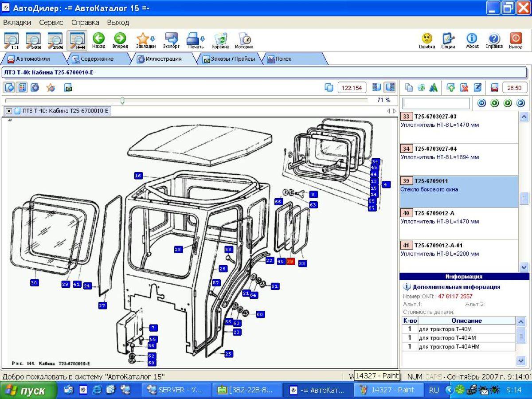This screenshot has width=532, height=399.
Task: Open Справка help from toolbar
Action: click(494, 40)
